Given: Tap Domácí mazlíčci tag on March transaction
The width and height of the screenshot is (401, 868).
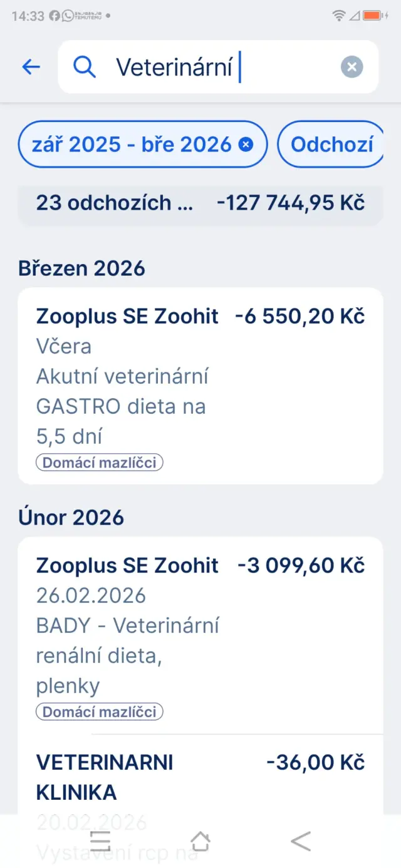Looking at the screenshot, I should point(100,463).
